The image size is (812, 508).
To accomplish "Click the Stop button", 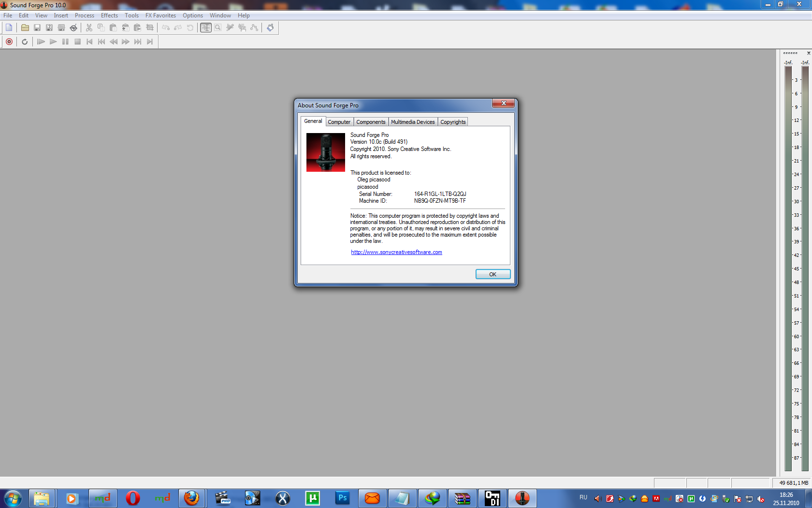I will coord(77,42).
